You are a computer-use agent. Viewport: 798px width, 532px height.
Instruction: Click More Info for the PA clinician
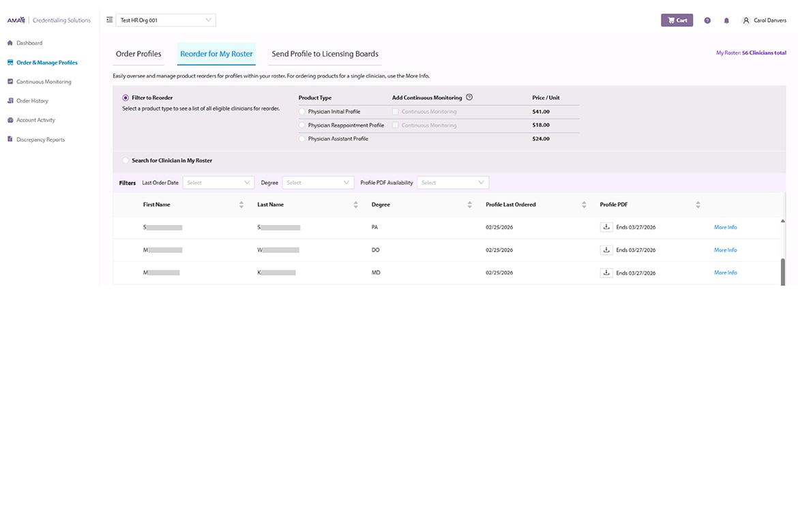tap(725, 227)
